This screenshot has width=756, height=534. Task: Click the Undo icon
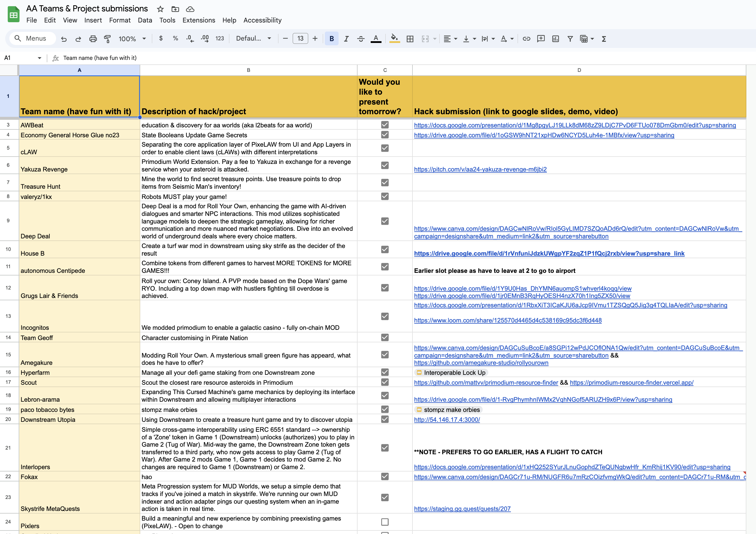(64, 39)
